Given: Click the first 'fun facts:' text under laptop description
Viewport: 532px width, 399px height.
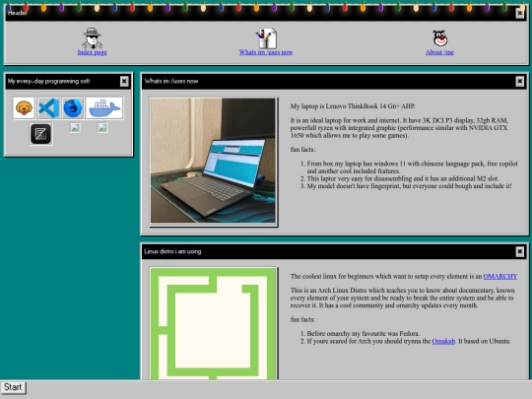Looking at the screenshot, I should pos(302,150).
